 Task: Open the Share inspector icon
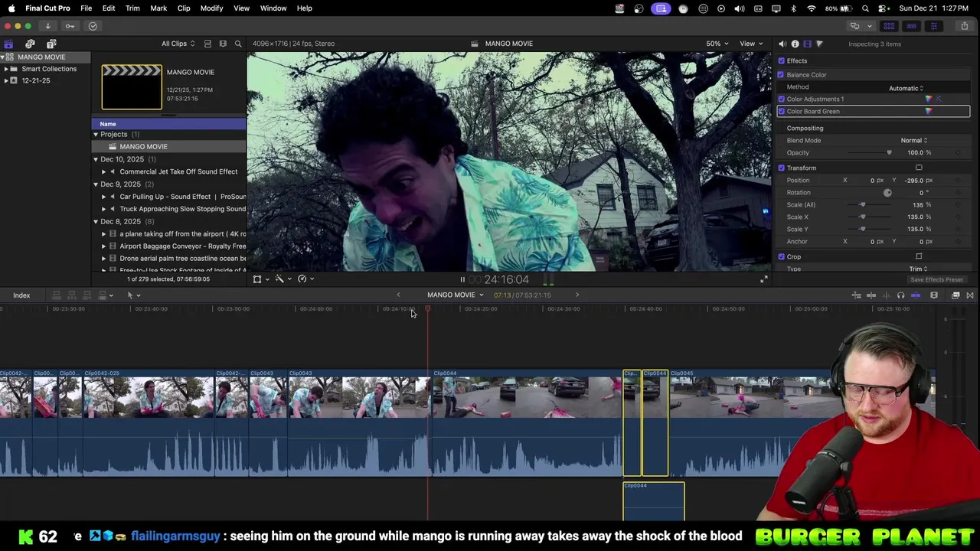(819, 44)
